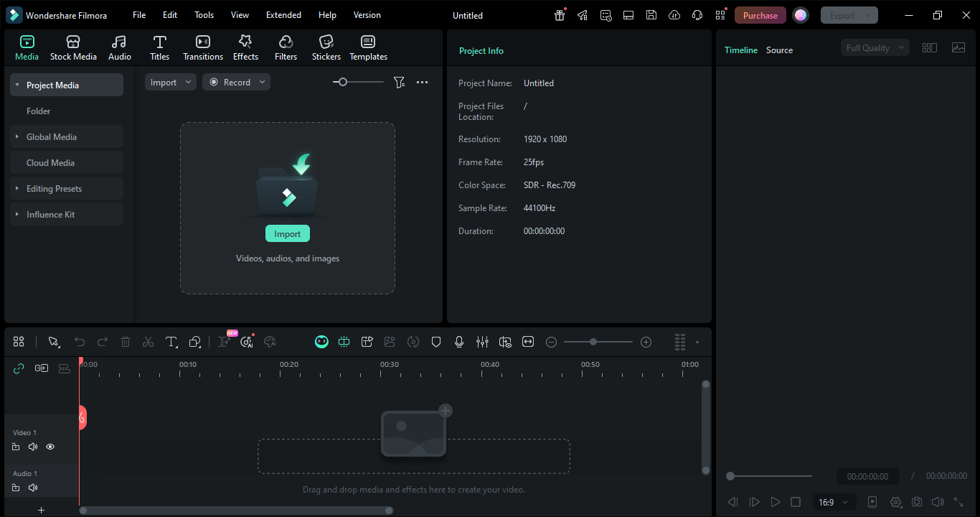980x517 pixels.
Task: Click the green Import button
Action: (287, 234)
